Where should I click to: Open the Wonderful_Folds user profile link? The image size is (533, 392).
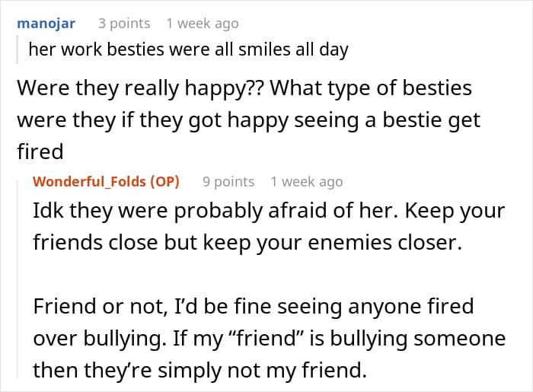(90, 181)
